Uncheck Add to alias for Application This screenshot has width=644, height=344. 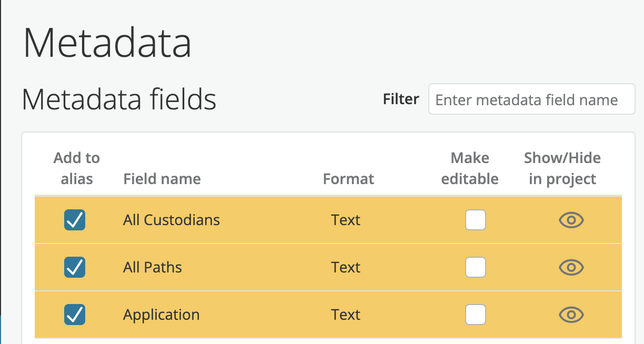pos(75,315)
